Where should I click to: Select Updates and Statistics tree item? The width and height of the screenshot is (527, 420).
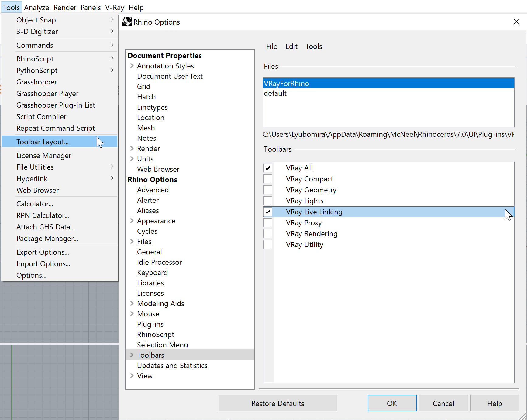172,366
